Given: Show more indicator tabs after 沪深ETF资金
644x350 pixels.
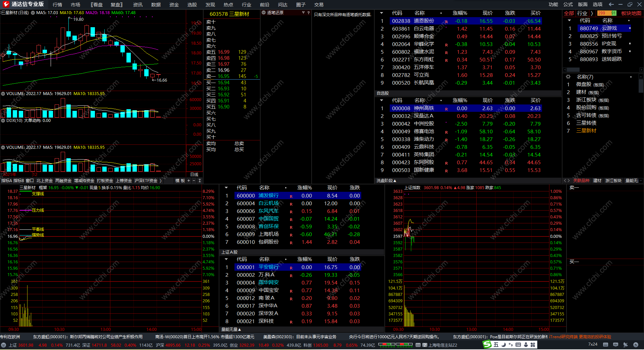Looking at the screenshot, I should [x=161, y=181].
